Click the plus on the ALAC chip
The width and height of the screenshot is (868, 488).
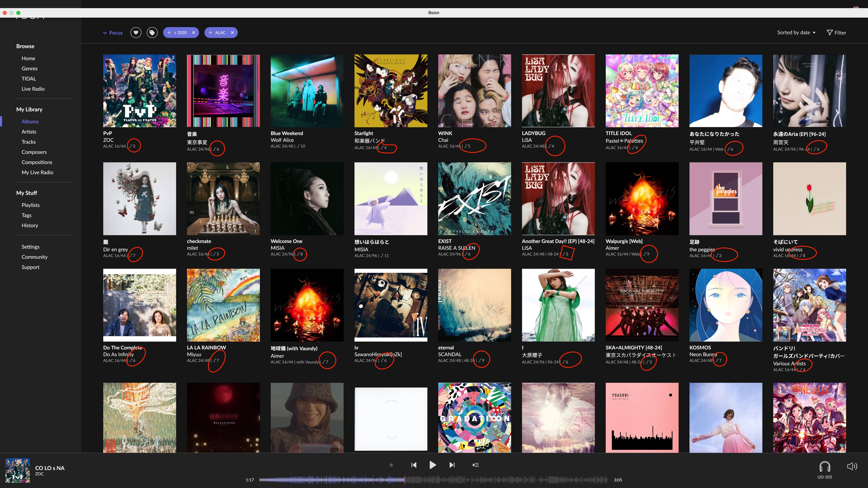click(x=210, y=33)
